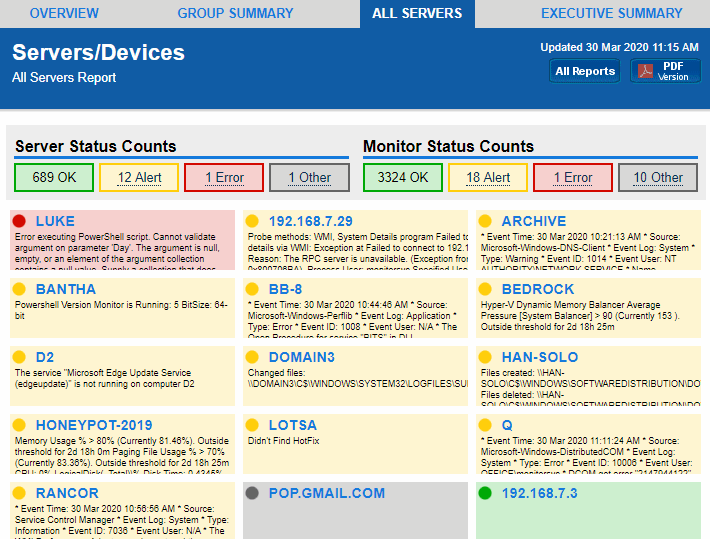
Task: View the 18 Alert monitors
Action: (x=488, y=177)
